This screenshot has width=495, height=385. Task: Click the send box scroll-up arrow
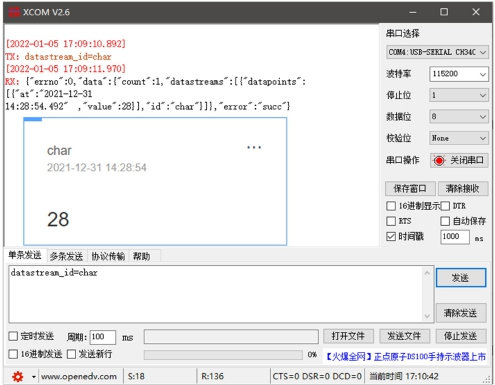click(427, 273)
